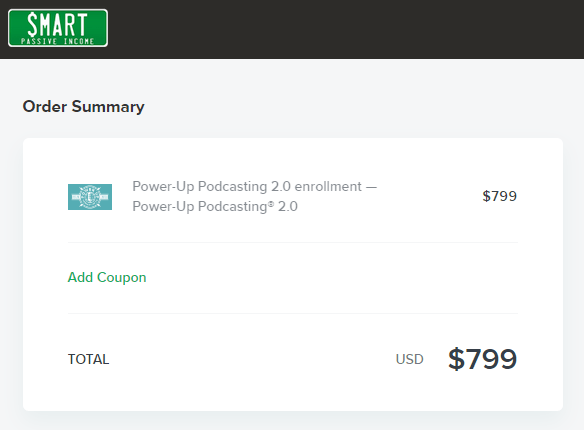This screenshot has width=584, height=430.
Task: Click the PASSIVE INCOME text in logo
Action: click(x=57, y=41)
